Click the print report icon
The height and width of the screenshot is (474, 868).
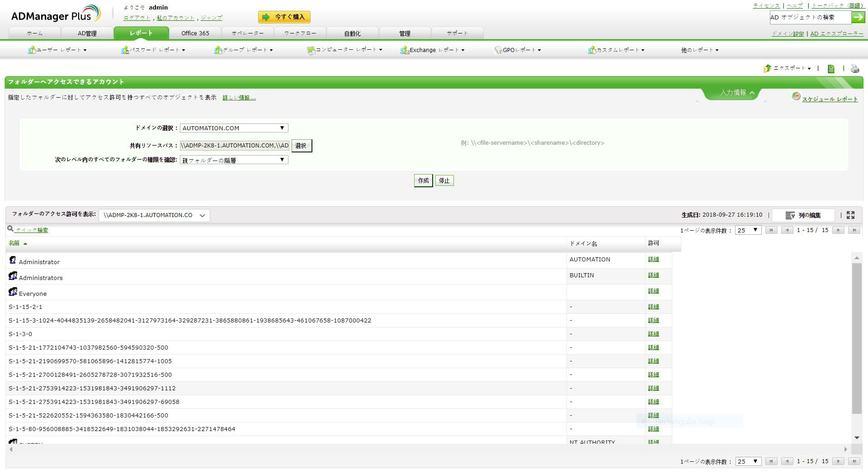click(x=854, y=69)
